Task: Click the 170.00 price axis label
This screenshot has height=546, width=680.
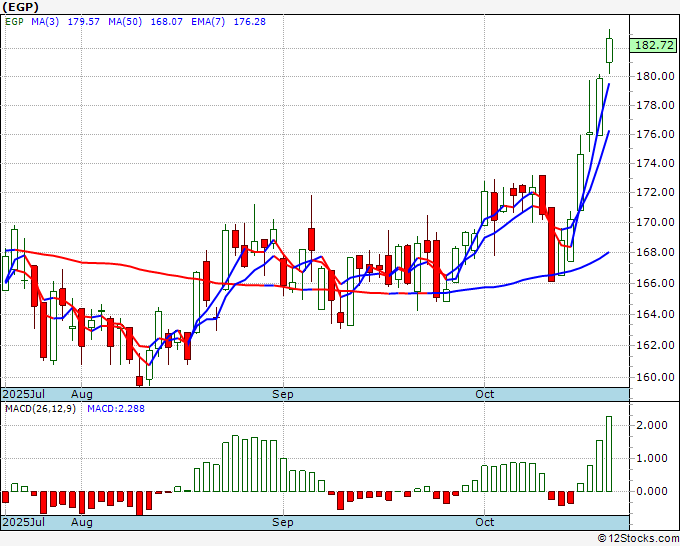Action: tap(655, 222)
